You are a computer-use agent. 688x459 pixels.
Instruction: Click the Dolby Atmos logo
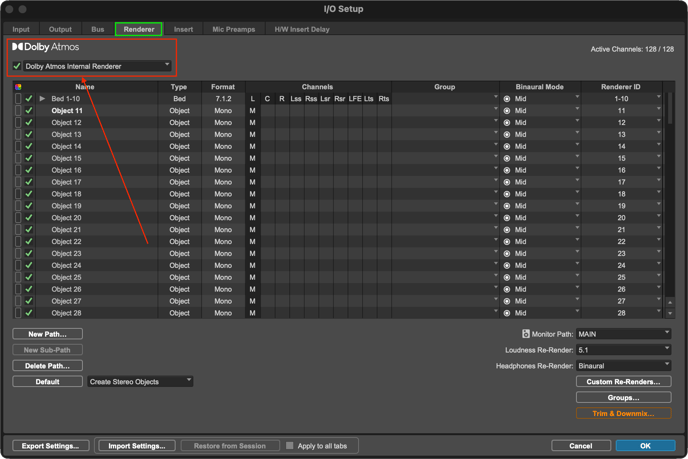45,47
